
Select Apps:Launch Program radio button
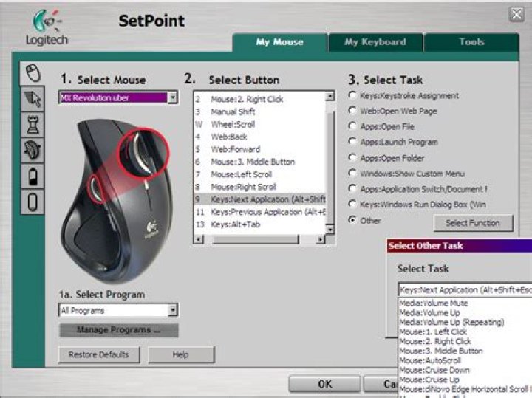tap(352, 141)
